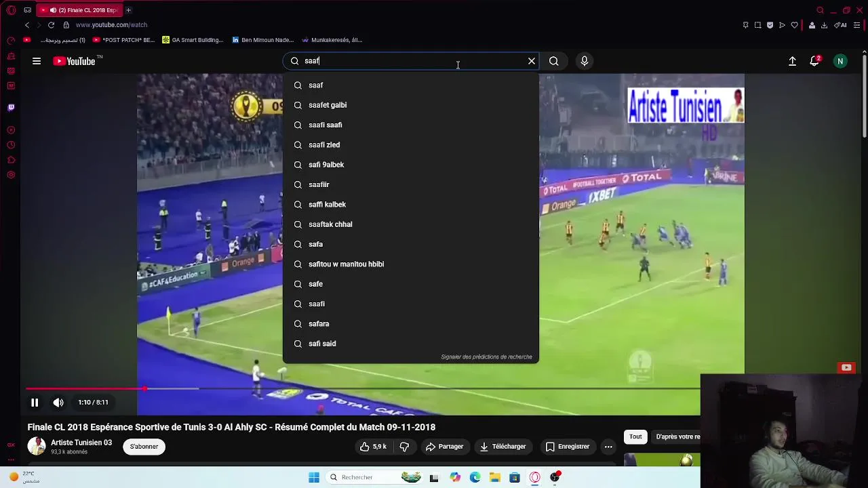
Task: Add page to bookmarks with heart icon
Action: tap(795, 25)
